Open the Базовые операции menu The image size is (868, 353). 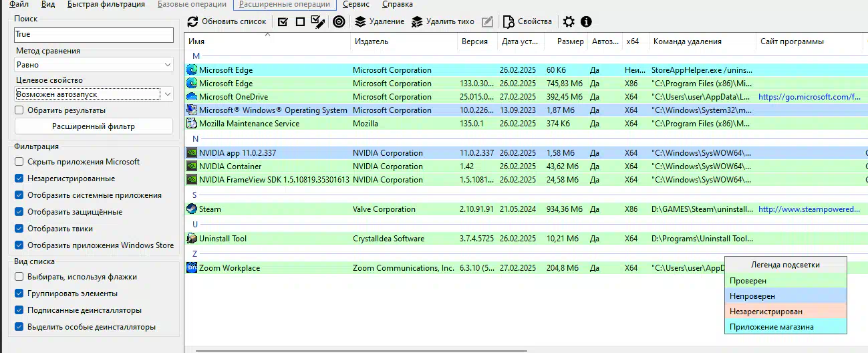coord(191,4)
